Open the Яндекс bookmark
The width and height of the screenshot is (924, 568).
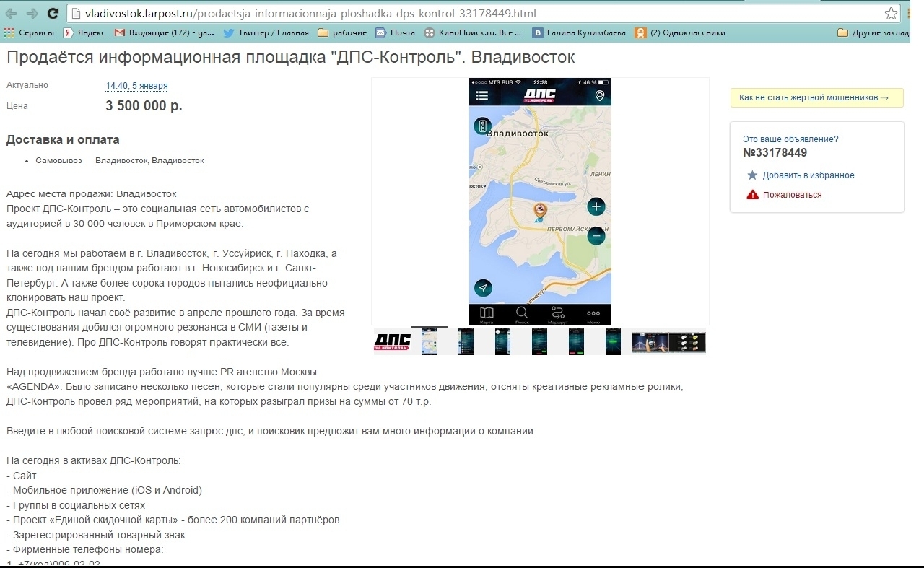(x=84, y=32)
